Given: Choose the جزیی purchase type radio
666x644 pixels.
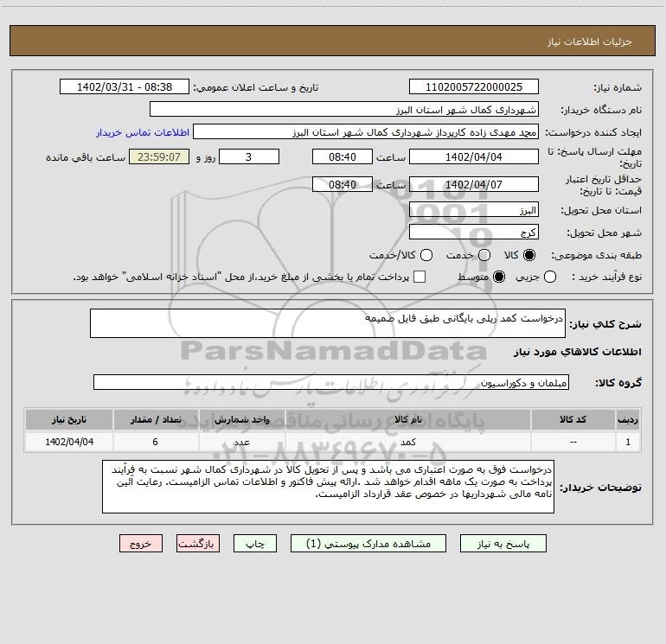Looking at the screenshot, I should (x=549, y=277).
